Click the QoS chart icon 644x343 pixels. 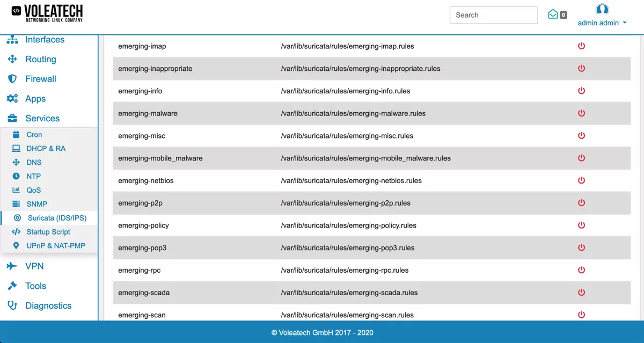[18, 189]
